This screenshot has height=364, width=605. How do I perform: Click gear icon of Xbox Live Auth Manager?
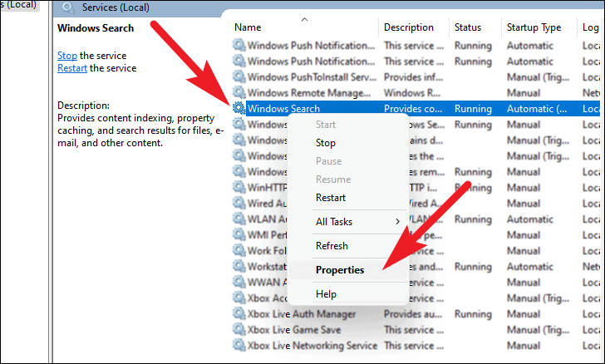coord(239,314)
